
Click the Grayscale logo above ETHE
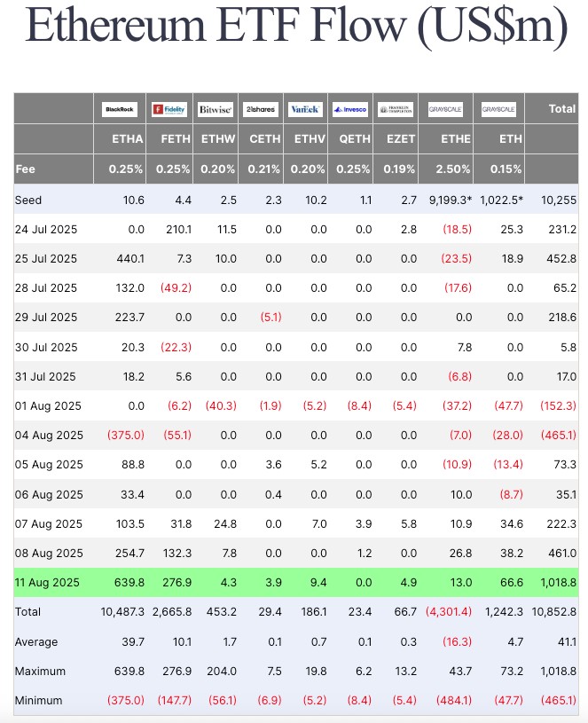pos(445,109)
